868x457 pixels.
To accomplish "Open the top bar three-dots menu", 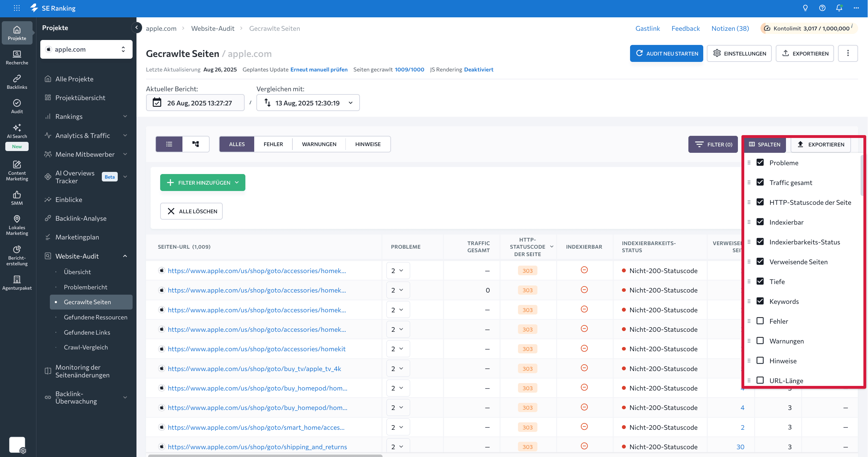I will coord(856,8).
